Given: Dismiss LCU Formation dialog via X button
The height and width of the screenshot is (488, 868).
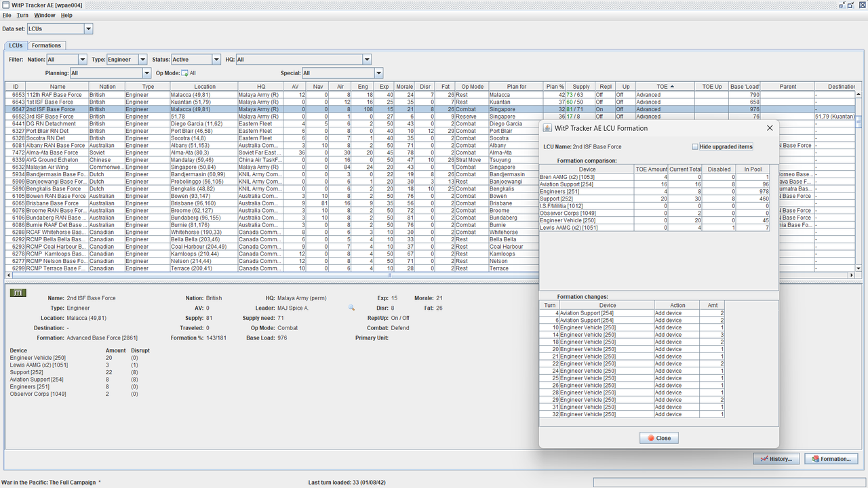Looking at the screenshot, I should [770, 127].
